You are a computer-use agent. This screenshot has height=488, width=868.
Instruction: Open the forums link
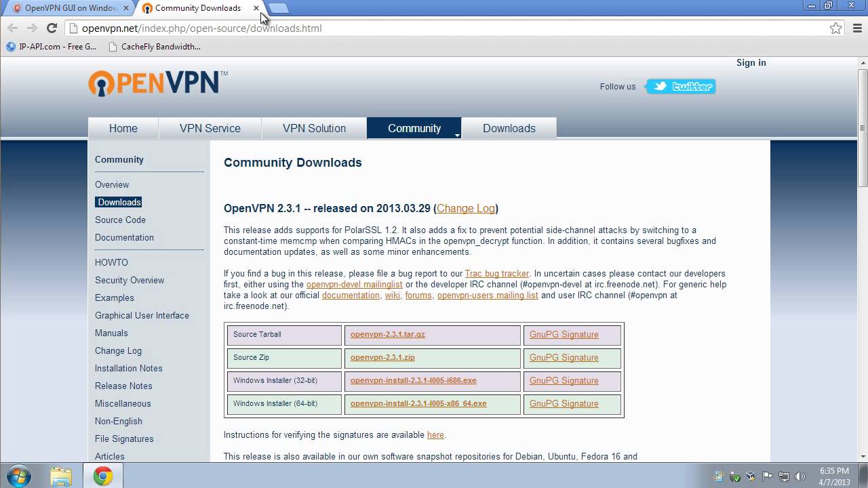(x=418, y=296)
